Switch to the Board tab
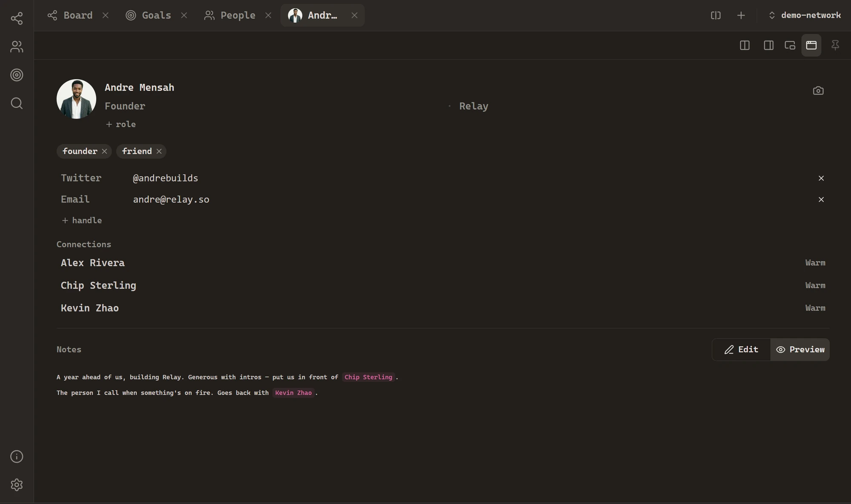 tap(70, 15)
